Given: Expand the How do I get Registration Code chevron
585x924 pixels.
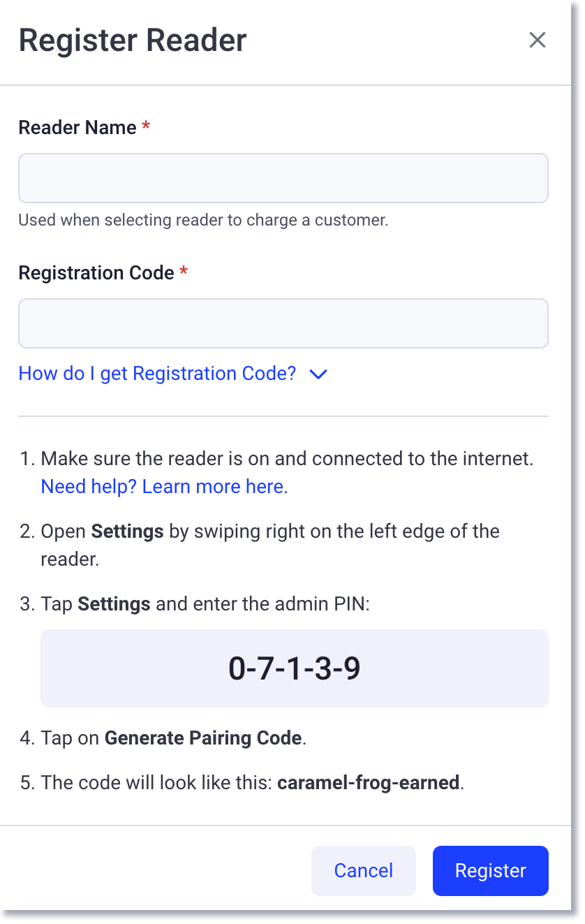Looking at the screenshot, I should pos(318,375).
